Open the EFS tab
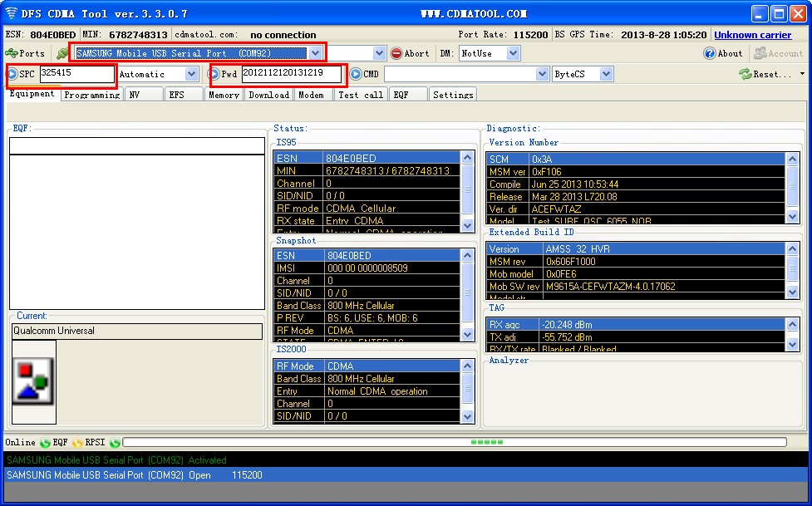Viewport: 812px width, 506px height. coord(184,95)
